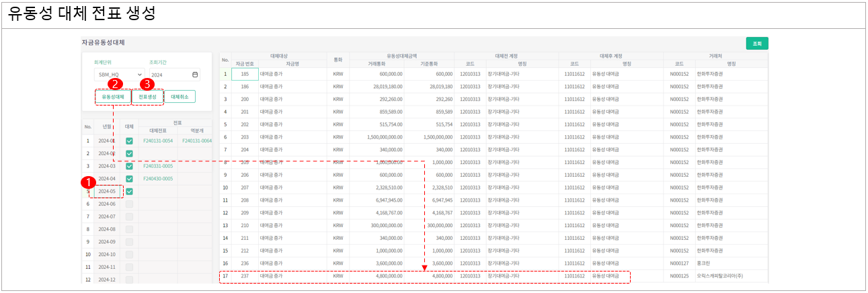The image size is (868, 293).
Task: Click the 대체취소 button
Action: click(x=180, y=97)
